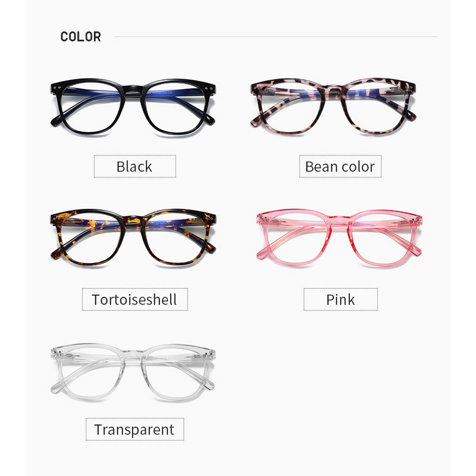This screenshot has width=476, height=476.
Task: Click bridge of the pink glasses
Action: (339, 224)
